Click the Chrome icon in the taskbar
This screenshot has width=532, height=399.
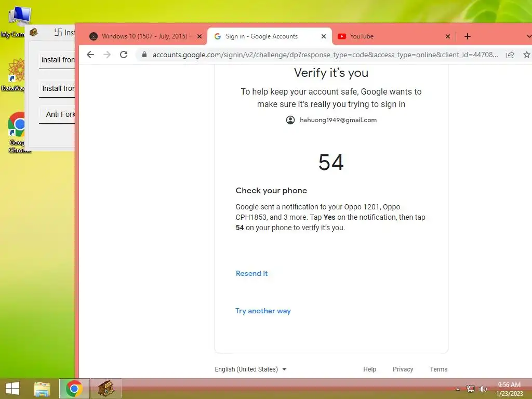(x=74, y=389)
